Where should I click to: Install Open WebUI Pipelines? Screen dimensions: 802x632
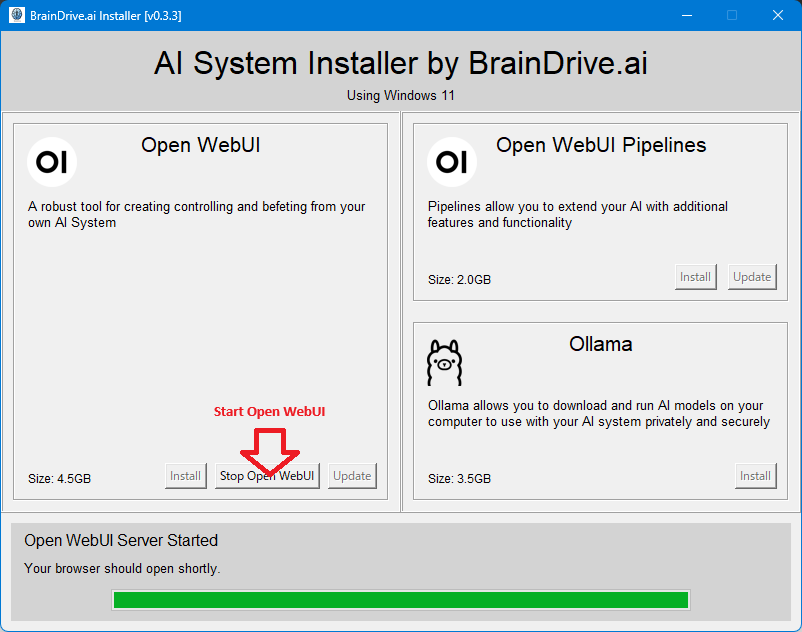tap(696, 277)
